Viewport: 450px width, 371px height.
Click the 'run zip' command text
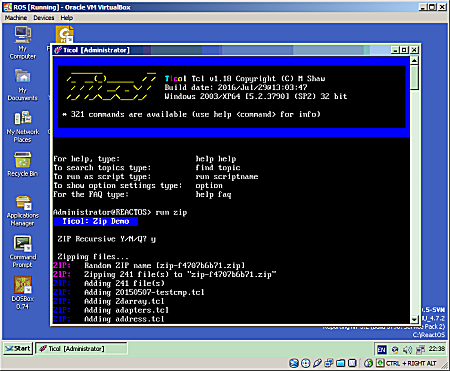tap(171, 212)
